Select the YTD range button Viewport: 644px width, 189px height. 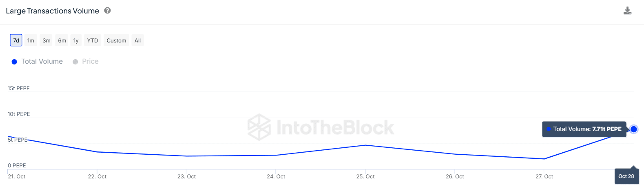[x=93, y=40]
